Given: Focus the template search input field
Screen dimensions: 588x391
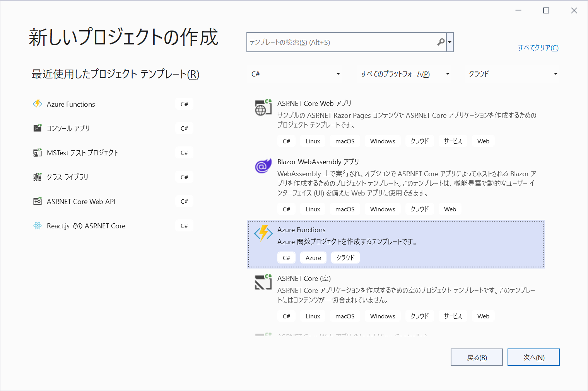Looking at the screenshot, I should (x=340, y=42).
